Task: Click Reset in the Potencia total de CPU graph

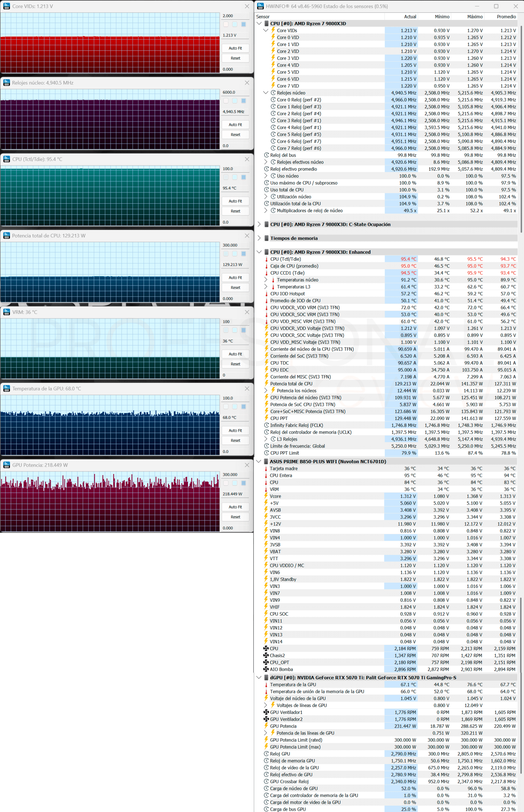Action: coord(236,287)
